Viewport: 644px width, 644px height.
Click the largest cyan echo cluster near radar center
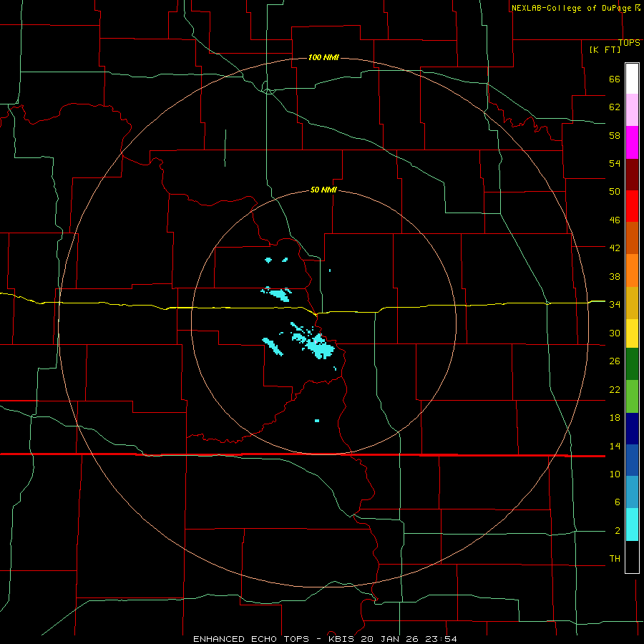tap(318, 346)
